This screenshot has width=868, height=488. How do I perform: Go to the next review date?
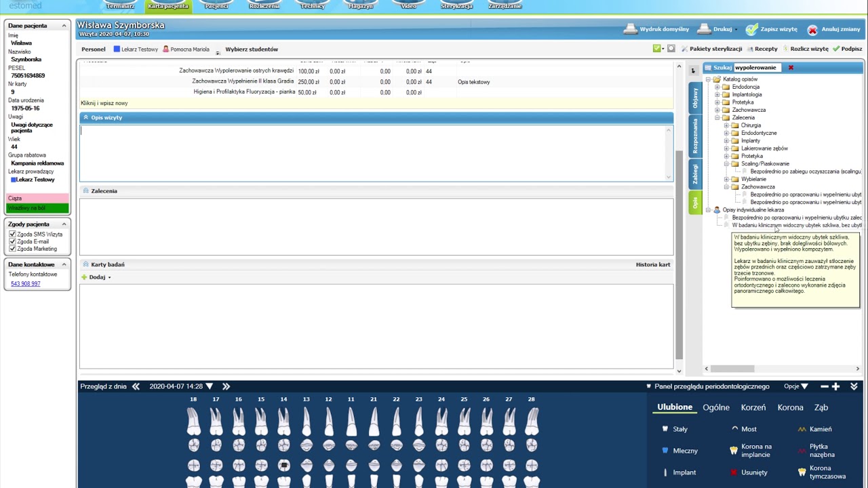click(x=226, y=386)
